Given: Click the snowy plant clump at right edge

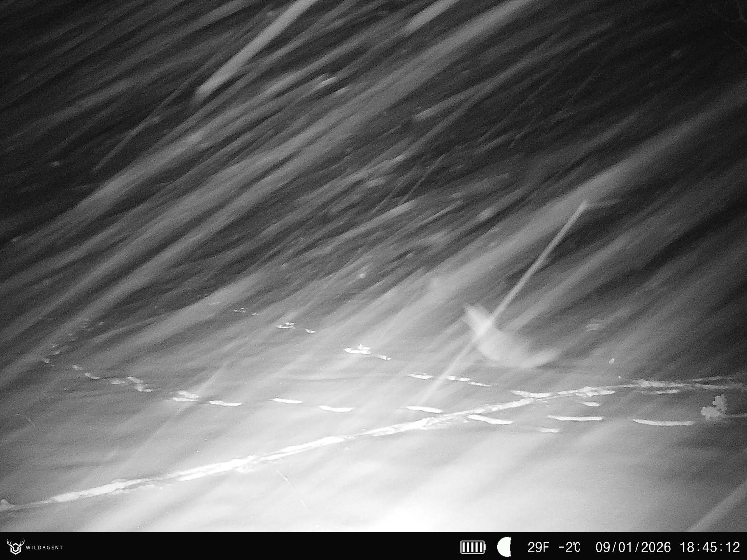Looking at the screenshot, I should 713,408.
